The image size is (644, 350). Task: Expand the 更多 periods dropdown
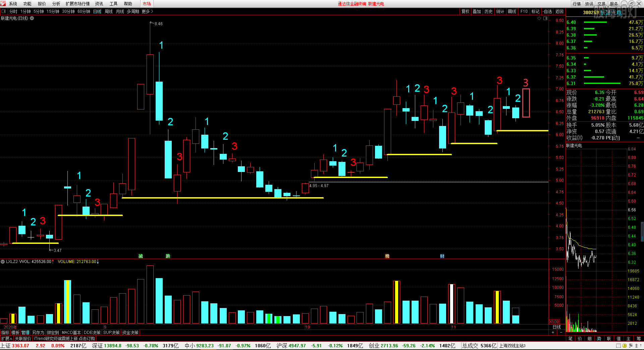click(147, 11)
